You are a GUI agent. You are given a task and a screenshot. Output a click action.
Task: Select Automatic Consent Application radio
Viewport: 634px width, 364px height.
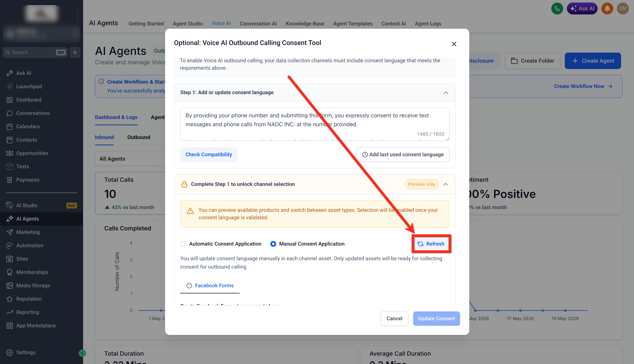[x=183, y=244]
